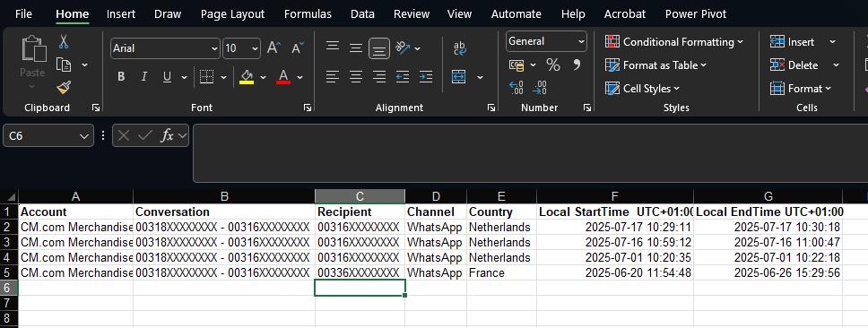Click the Cut scissors icon
The height and width of the screenshot is (328, 868).
point(64,41)
